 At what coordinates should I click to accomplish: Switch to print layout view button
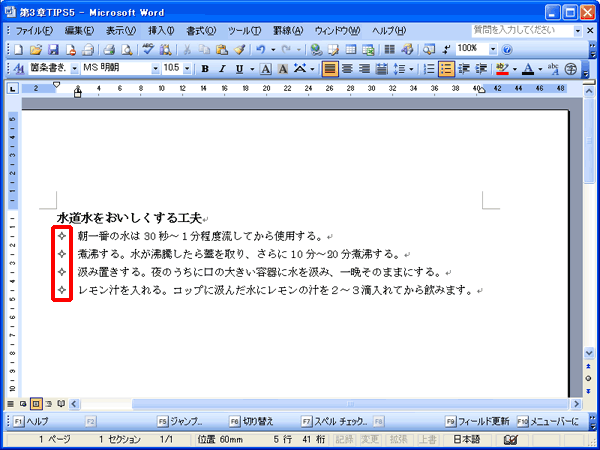coord(36,404)
